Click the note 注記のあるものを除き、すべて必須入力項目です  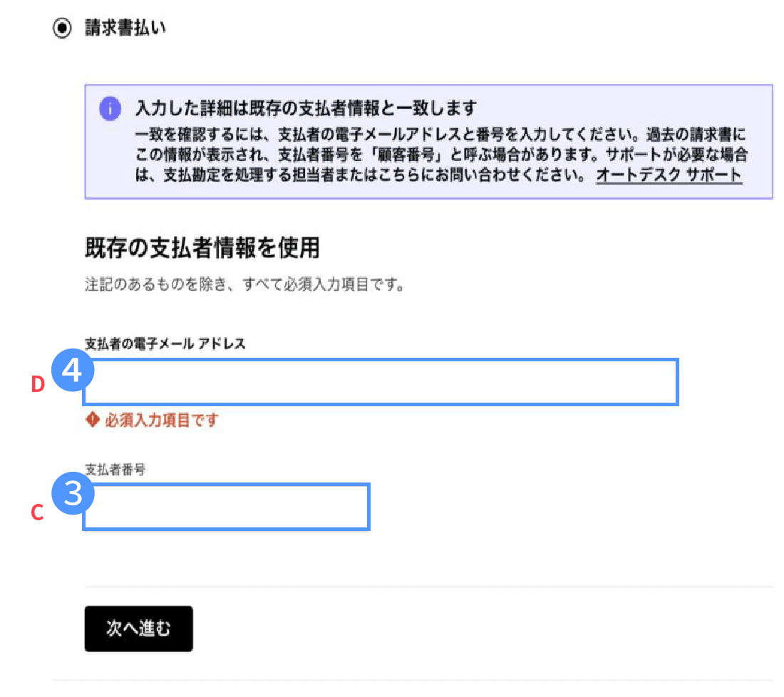point(244,287)
